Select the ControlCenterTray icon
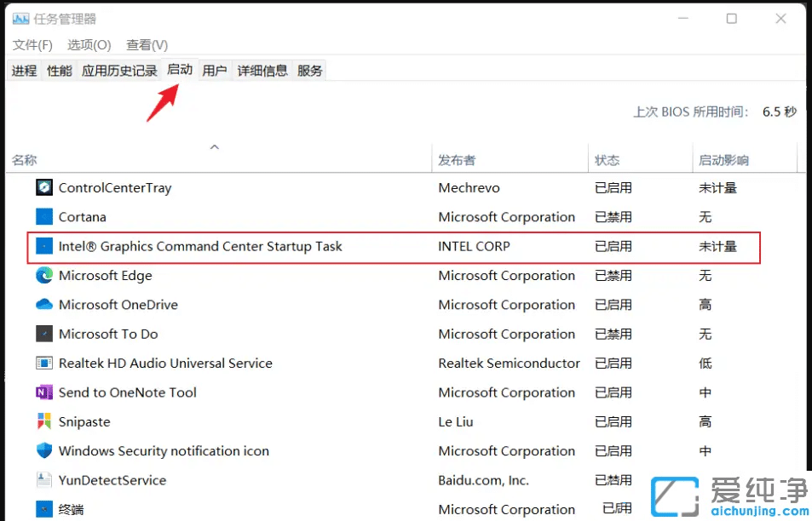The height and width of the screenshot is (521, 812). click(x=44, y=187)
